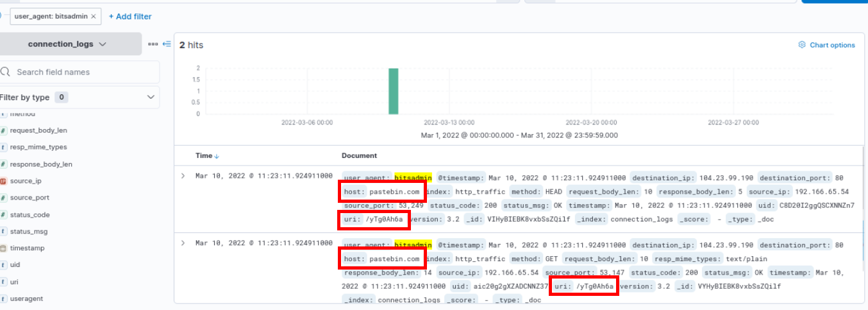Viewport: 868px width, 310px height.
Task: Select the useragent field in sidebar
Action: pos(26,298)
